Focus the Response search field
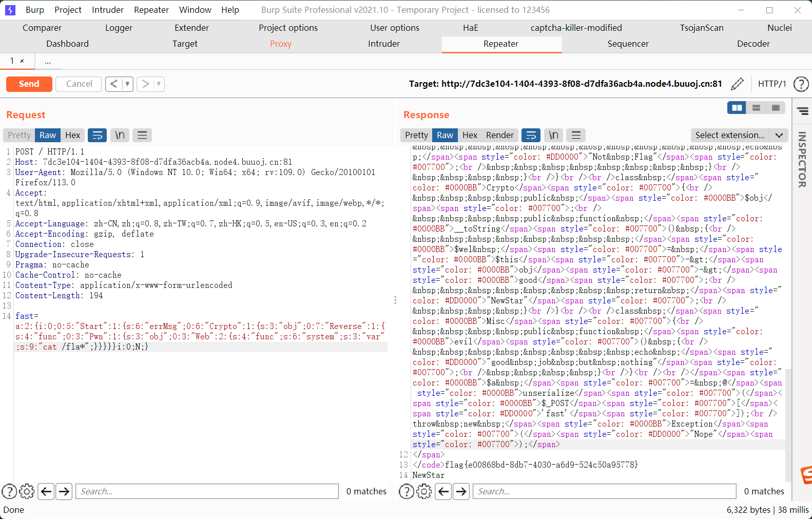 [x=604, y=491]
